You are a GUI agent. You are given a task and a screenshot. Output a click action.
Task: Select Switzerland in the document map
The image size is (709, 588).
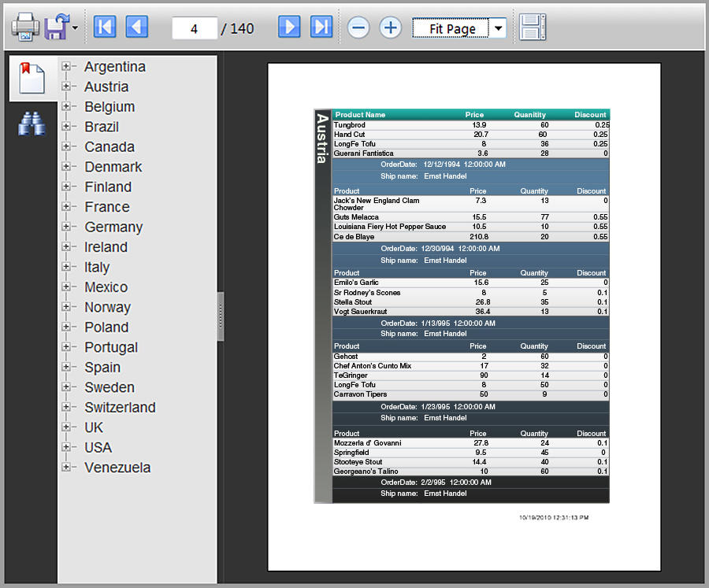coord(120,408)
